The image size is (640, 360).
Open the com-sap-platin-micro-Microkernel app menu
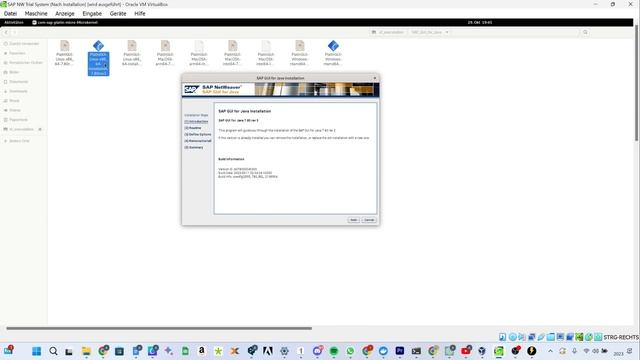[65, 22]
